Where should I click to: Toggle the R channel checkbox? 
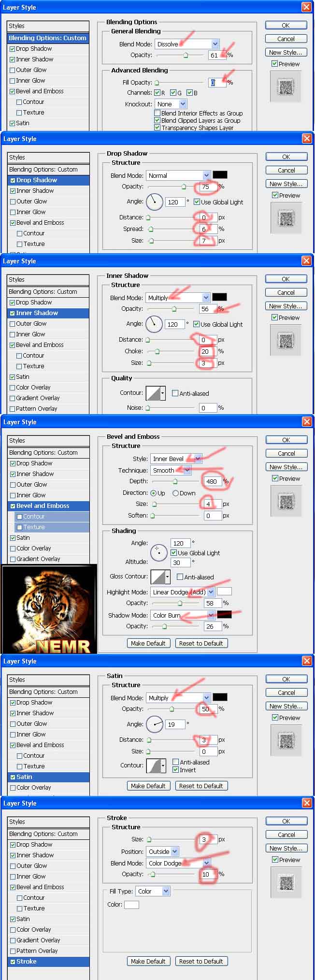157,93
